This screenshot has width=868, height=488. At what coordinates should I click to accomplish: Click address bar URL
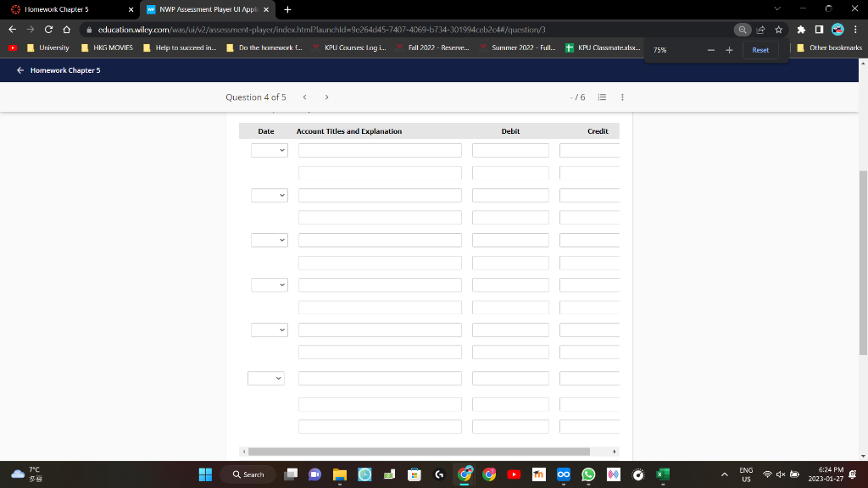pos(321,30)
